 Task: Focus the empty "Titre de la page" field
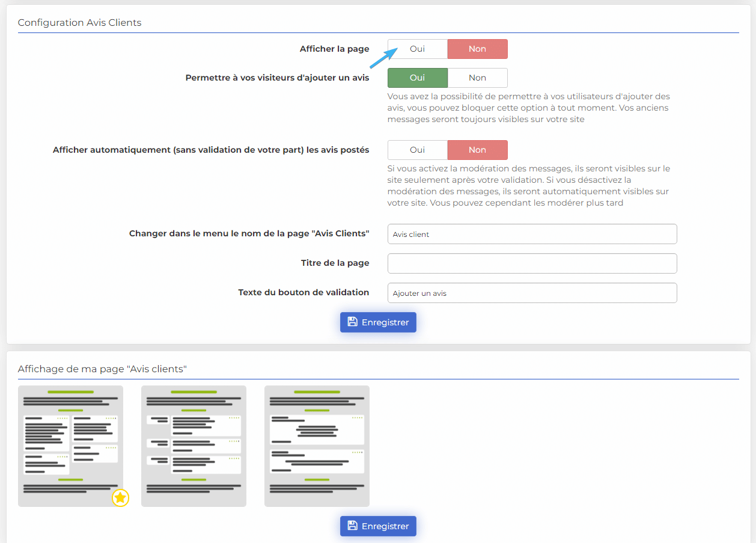(x=532, y=263)
